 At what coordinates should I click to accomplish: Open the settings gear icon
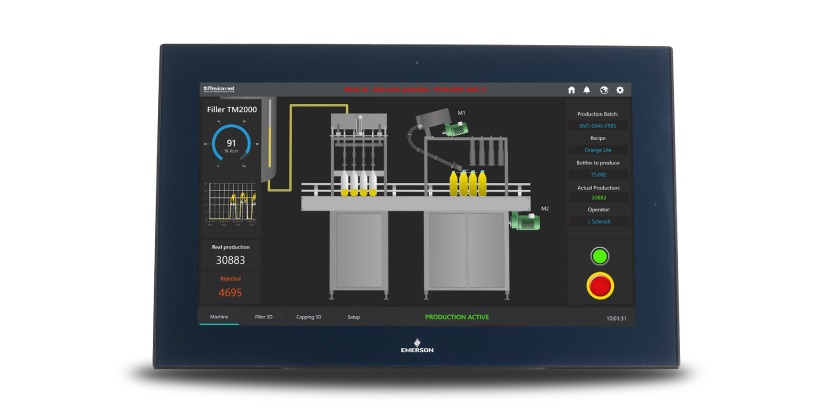pos(620,90)
